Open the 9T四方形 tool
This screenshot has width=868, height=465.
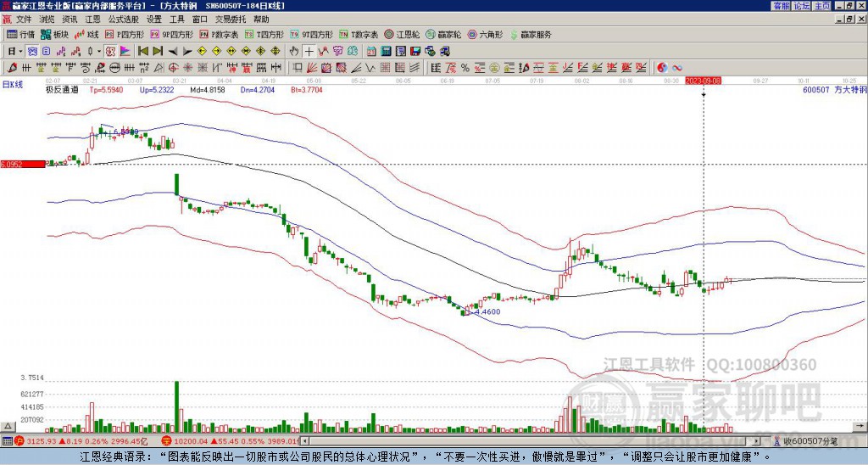(x=311, y=34)
